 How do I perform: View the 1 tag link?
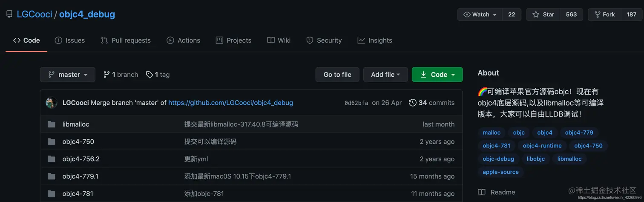[x=158, y=75]
